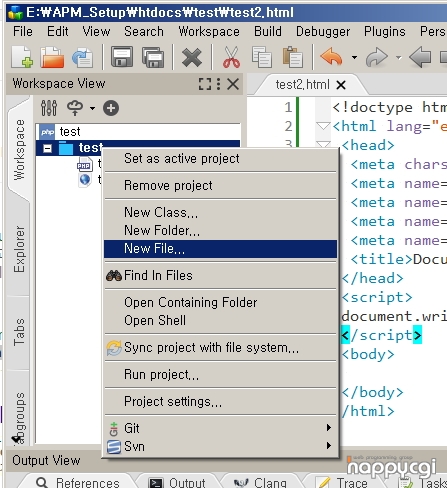Click the Navigate Backward arrow icon
Screen dimensions: 447x488
point(420,57)
